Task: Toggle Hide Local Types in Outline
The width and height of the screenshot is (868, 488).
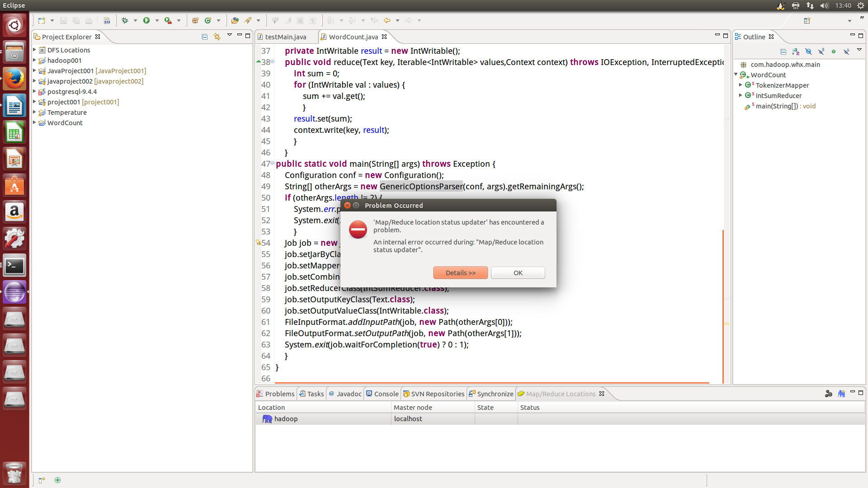Action: pos(846,52)
